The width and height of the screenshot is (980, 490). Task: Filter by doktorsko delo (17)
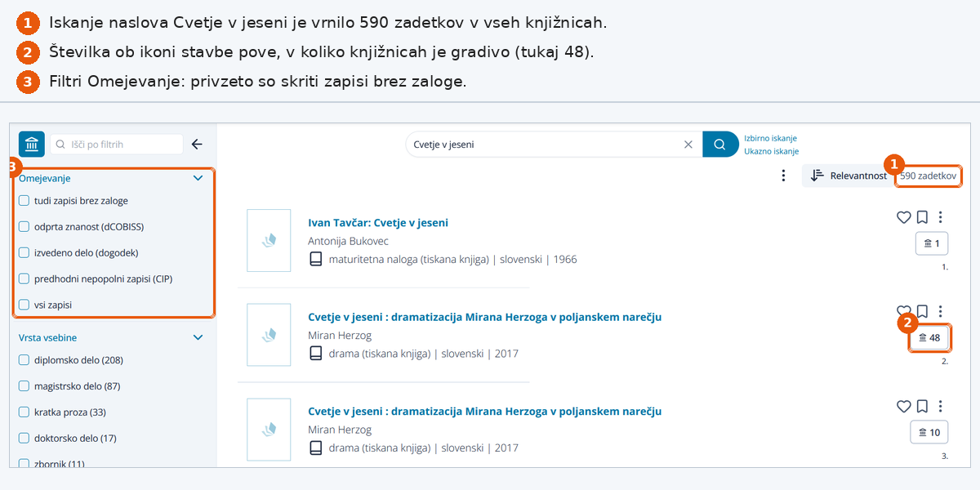tap(24, 438)
